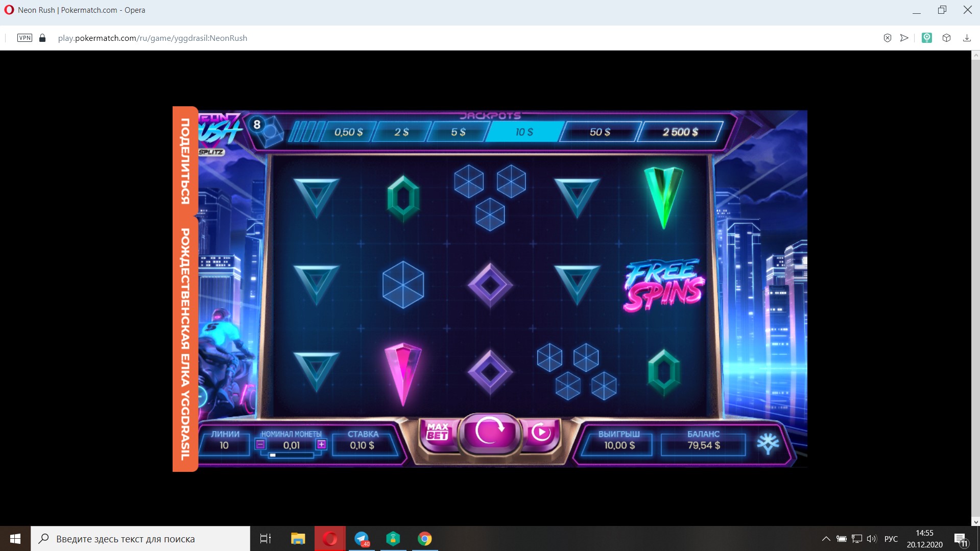Select the highlighted 10 $ jackpot tier
The image size is (980, 551).
pyautogui.click(x=524, y=132)
